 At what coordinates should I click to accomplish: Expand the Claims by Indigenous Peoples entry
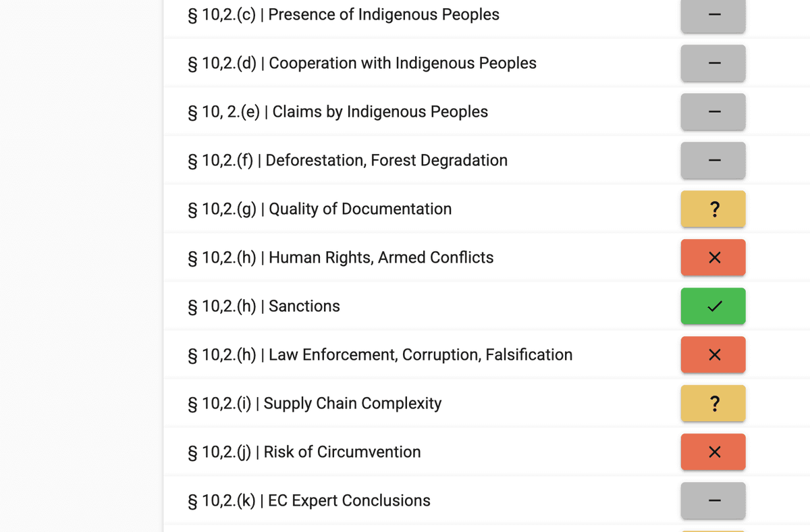(338, 112)
